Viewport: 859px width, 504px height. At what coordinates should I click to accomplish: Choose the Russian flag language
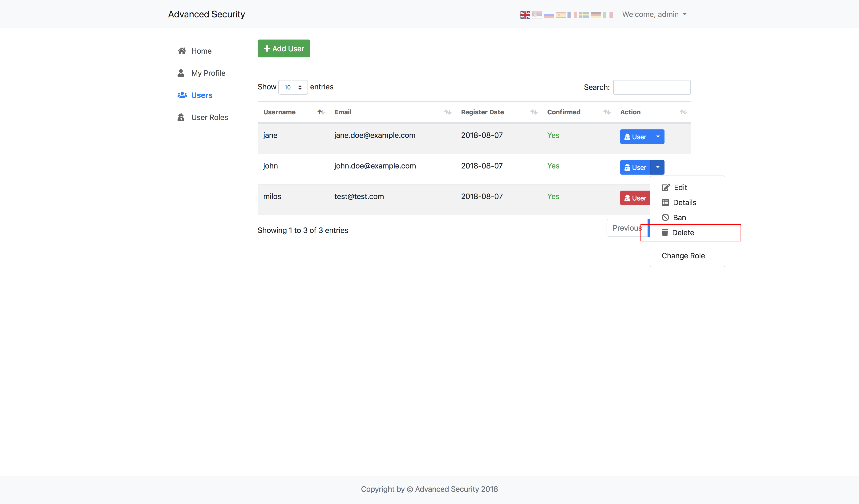pos(548,15)
